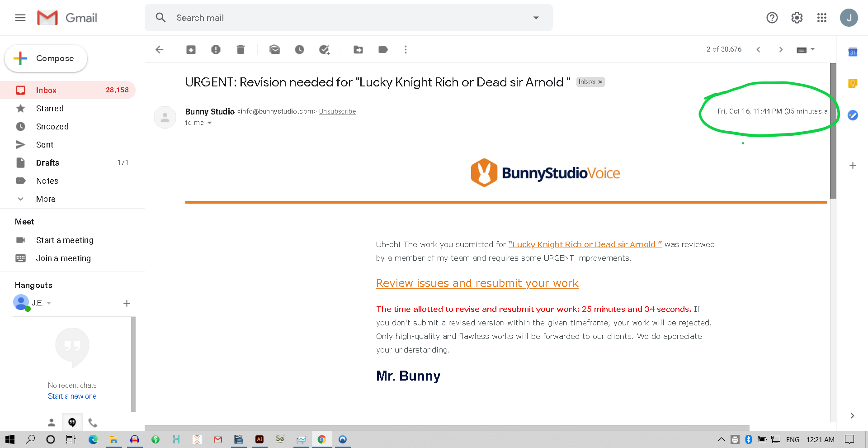The width and height of the screenshot is (868, 448).
Task: Click the Archive icon in toolbar
Action: click(191, 50)
